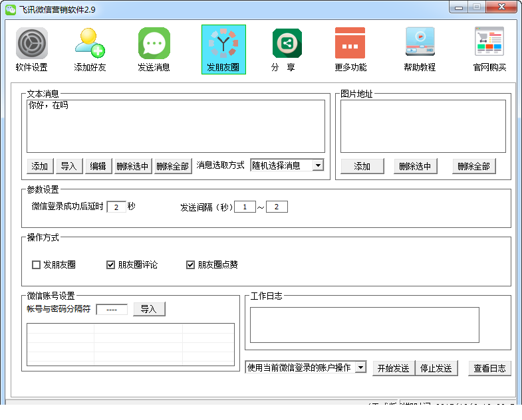Open the 更多功能 icon
The image size is (522, 420).
[350, 43]
